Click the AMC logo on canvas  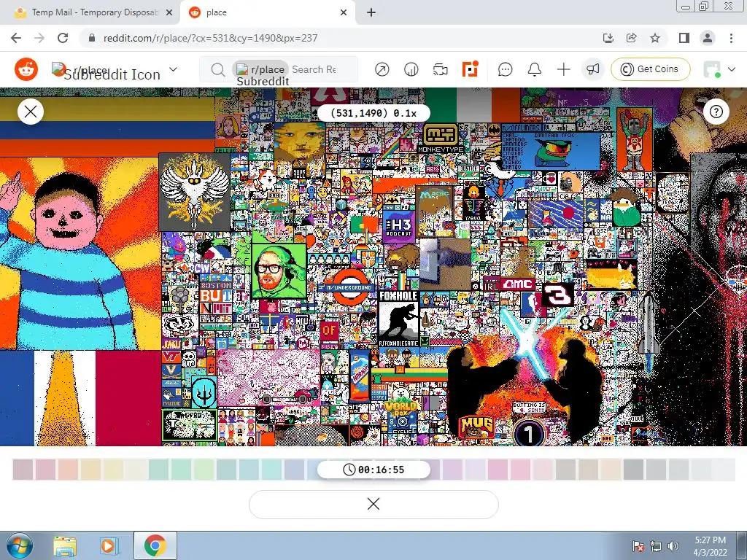pos(519,284)
